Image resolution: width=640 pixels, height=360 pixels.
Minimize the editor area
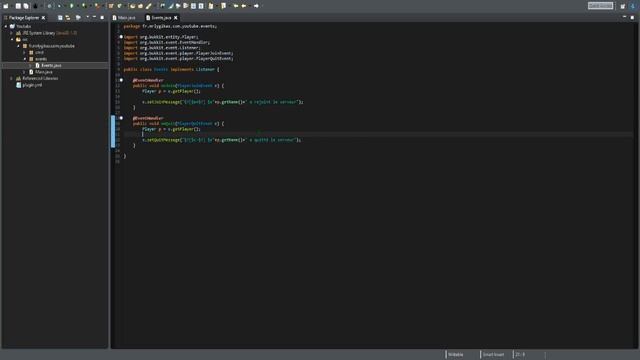624,17
